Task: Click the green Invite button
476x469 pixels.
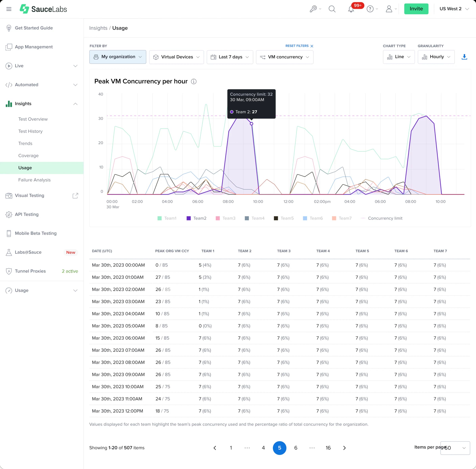Action: click(x=416, y=9)
